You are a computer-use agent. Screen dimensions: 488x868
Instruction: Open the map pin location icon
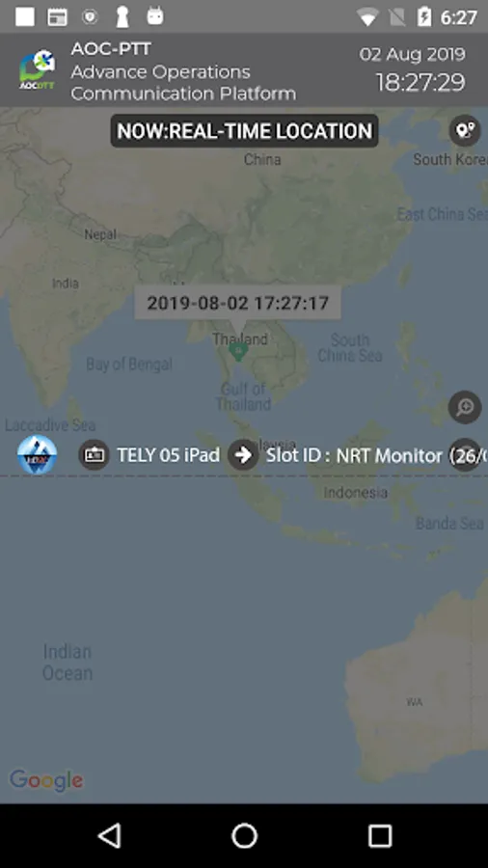click(465, 130)
